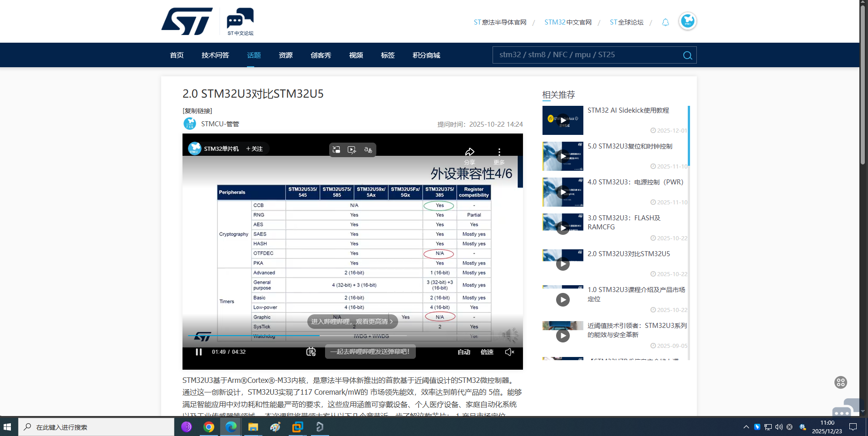Click the STMCU-管管 author name

[220, 124]
